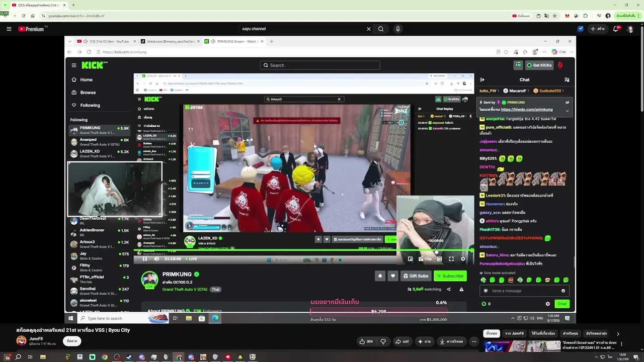Toggle follow heart for PRIMKUNG
Viewport: 644px width, 362px height.
coord(393,276)
